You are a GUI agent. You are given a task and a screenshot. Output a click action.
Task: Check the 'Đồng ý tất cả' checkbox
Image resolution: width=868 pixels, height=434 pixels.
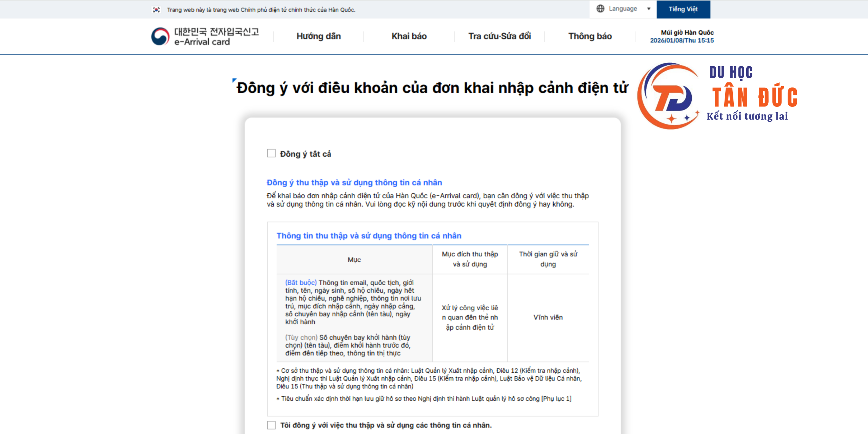point(271,153)
